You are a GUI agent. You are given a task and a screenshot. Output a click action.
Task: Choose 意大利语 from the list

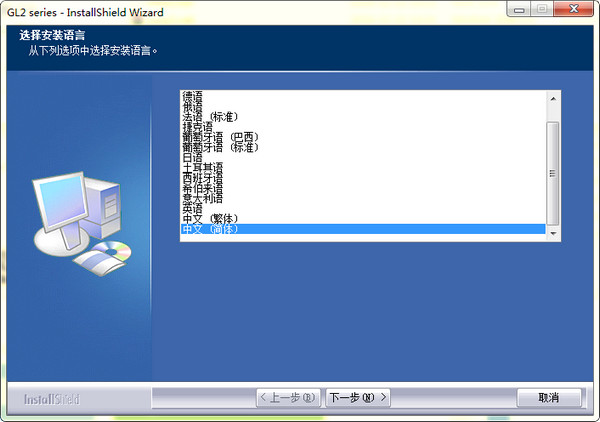pyautogui.click(x=363, y=198)
